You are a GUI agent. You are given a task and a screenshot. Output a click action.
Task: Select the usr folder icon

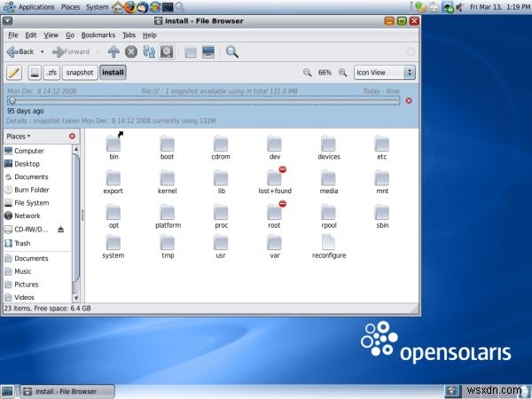[221, 242]
